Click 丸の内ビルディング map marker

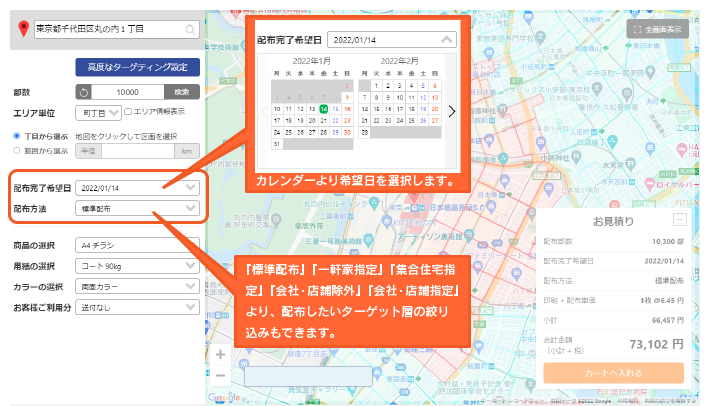coord(374,202)
